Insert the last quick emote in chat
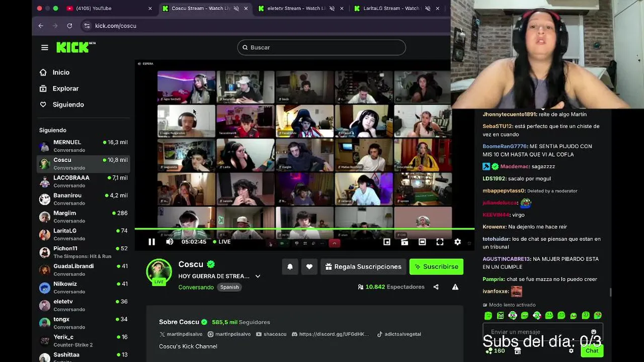Screen dimensions: 644x362 pyautogui.click(x=598, y=316)
